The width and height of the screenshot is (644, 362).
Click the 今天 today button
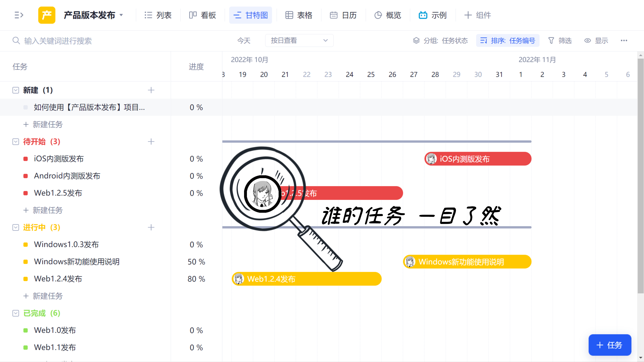(244, 41)
